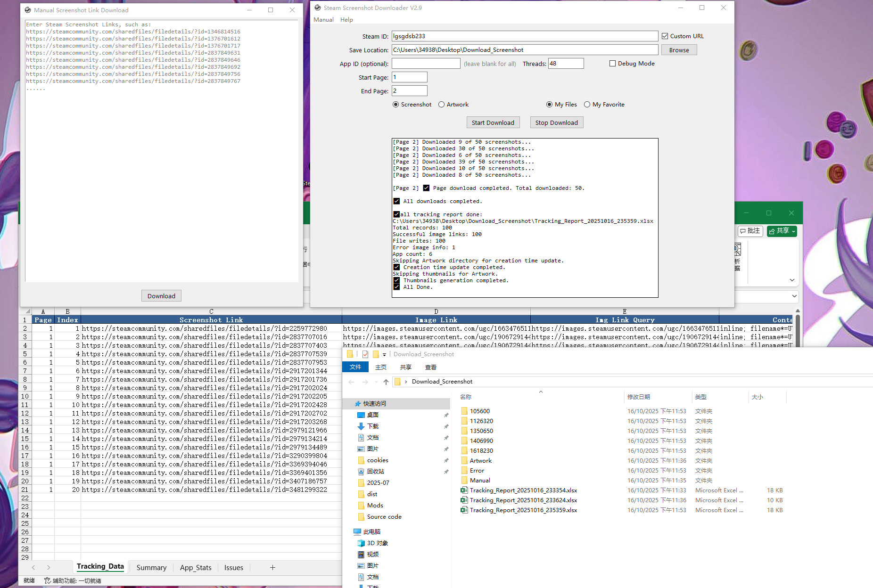Click the cookies folder icon in quick access

[361, 460]
